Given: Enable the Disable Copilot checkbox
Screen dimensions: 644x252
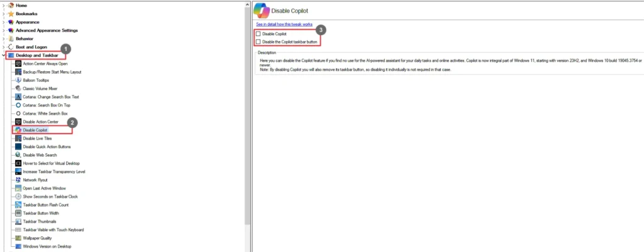Looking at the screenshot, I should tap(258, 34).
